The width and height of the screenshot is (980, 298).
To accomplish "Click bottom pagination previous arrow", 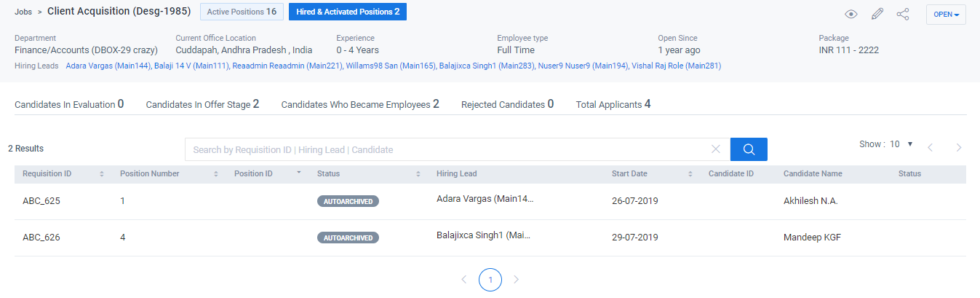I will [x=464, y=279].
